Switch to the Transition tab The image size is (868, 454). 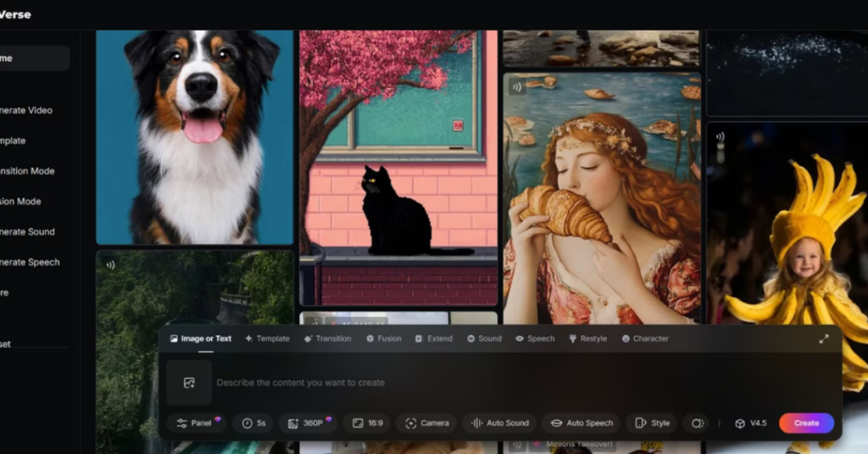tap(327, 339)
